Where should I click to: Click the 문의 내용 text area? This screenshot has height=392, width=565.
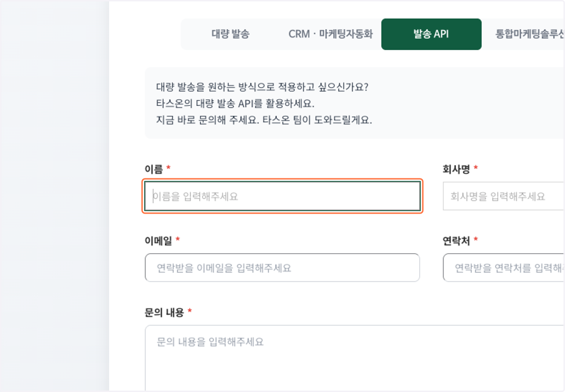[355, 358]
